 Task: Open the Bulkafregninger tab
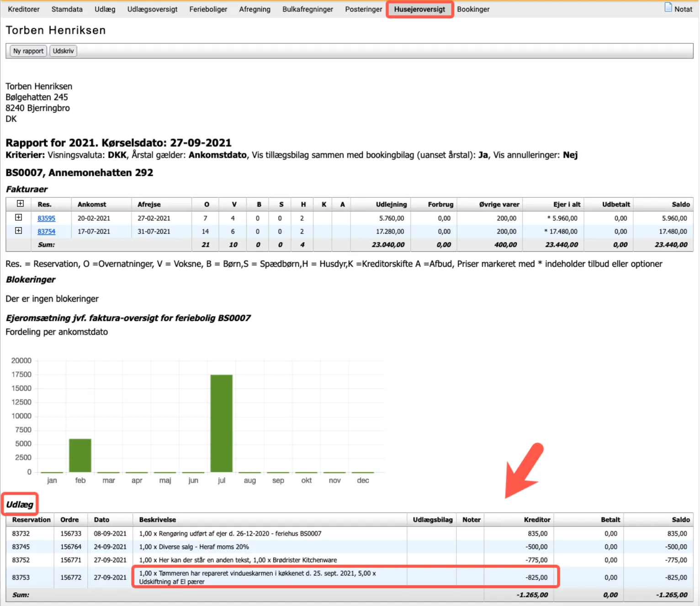[x=308, y=9]
